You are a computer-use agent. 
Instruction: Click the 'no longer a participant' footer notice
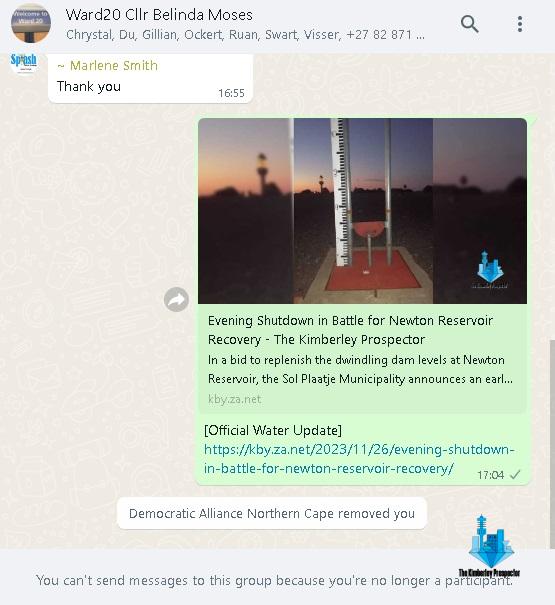(x=274, y=580)
